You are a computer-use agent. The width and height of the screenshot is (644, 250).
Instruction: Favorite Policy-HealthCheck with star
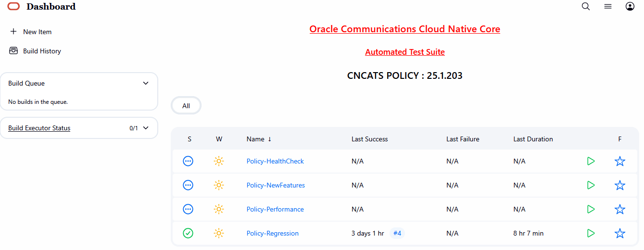(620, 161)
